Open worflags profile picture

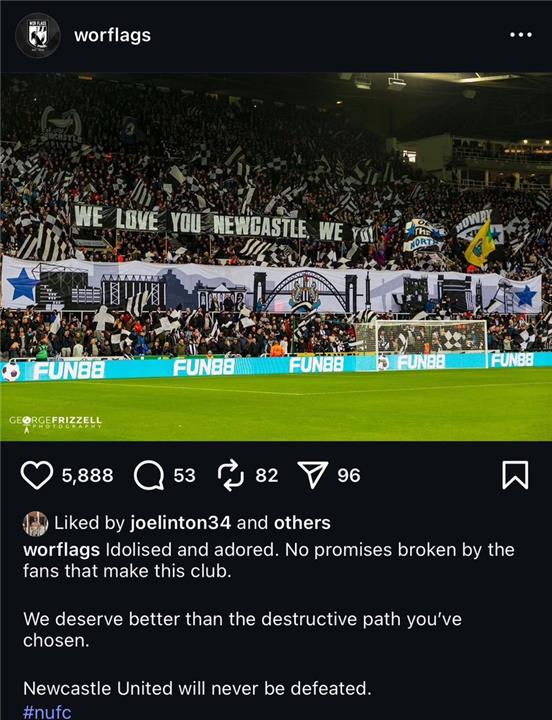(x=38, y=35)
